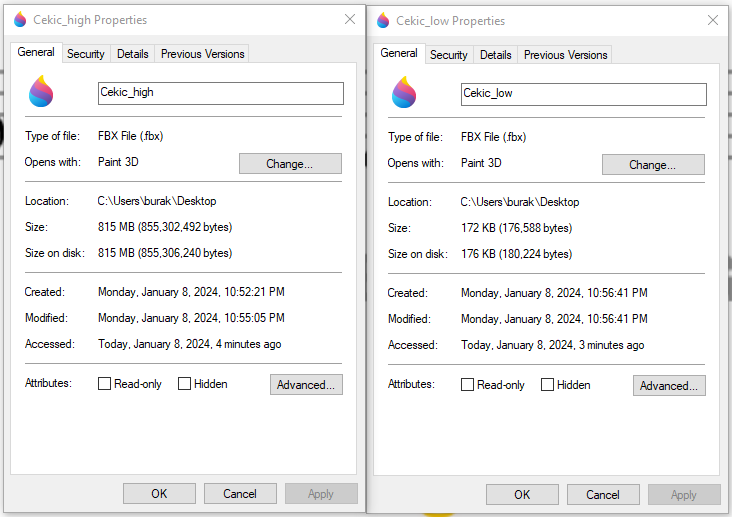Viewport: 732px width, 517px height.
Task: Click location path in Cekic_high window
Action: pyautogui.click(x=157, y=201)
